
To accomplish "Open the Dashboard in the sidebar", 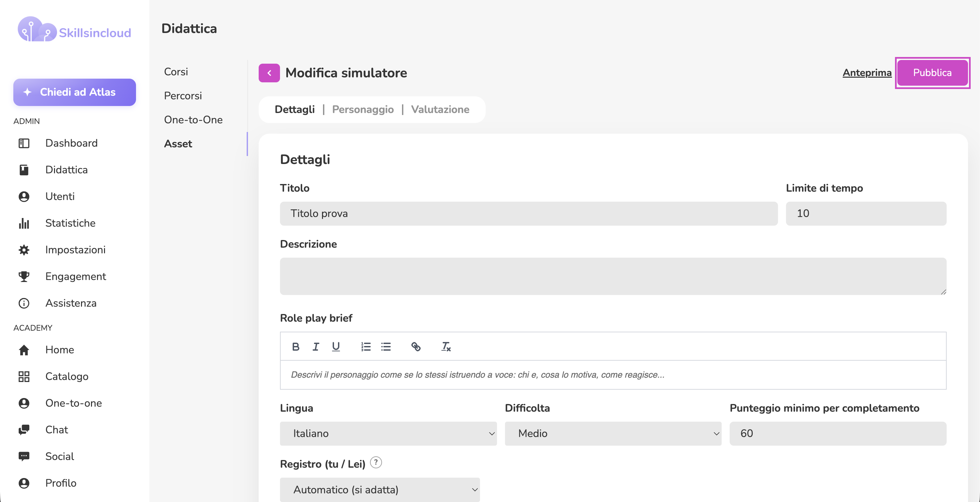I will click(71, 143).
